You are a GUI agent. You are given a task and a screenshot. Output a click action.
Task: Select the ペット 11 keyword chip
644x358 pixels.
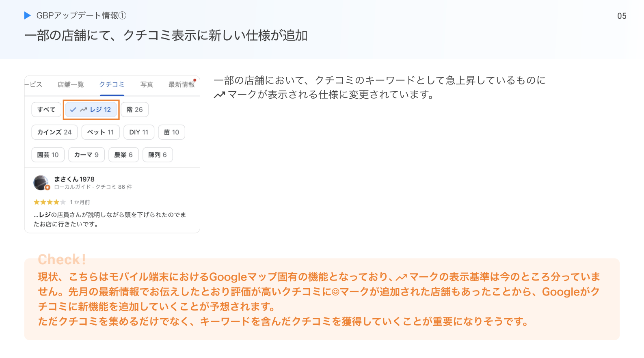(100, 132)
